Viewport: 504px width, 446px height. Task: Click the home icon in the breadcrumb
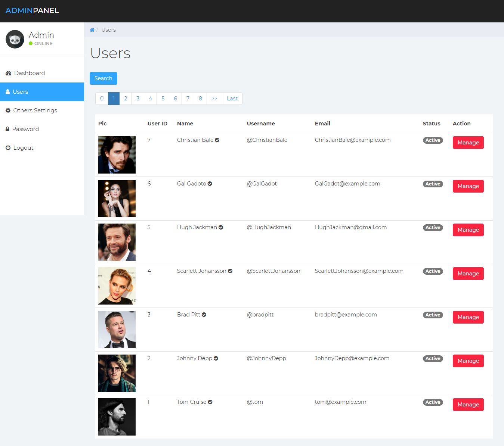click(x=92, y=30)
